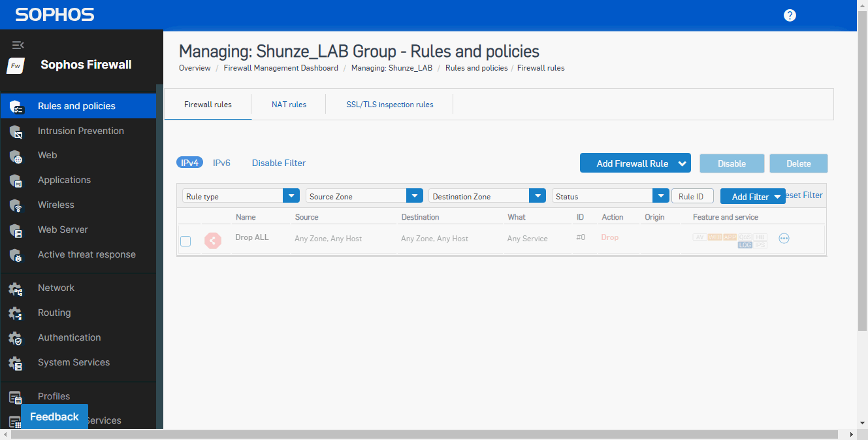This screenshot has height=440, width=868.
Task: Collapse the sidebar using the hamburger icon
Action: (18, 45)
